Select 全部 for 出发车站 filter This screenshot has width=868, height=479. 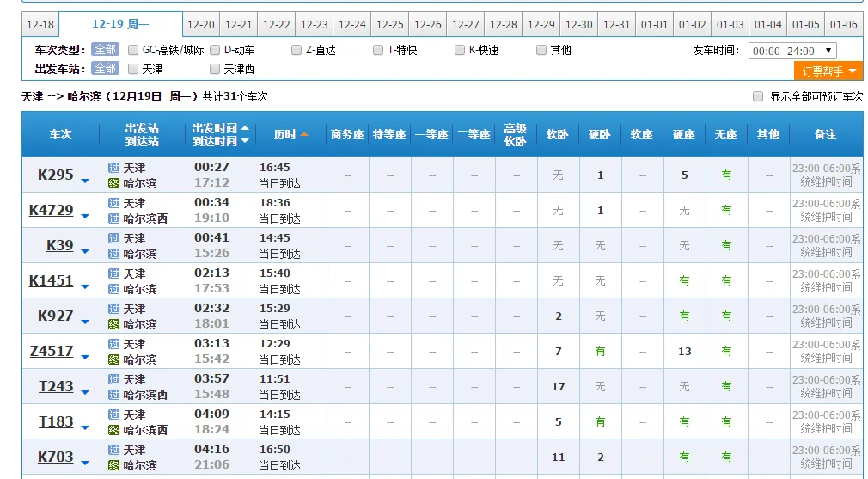point(105,69)
